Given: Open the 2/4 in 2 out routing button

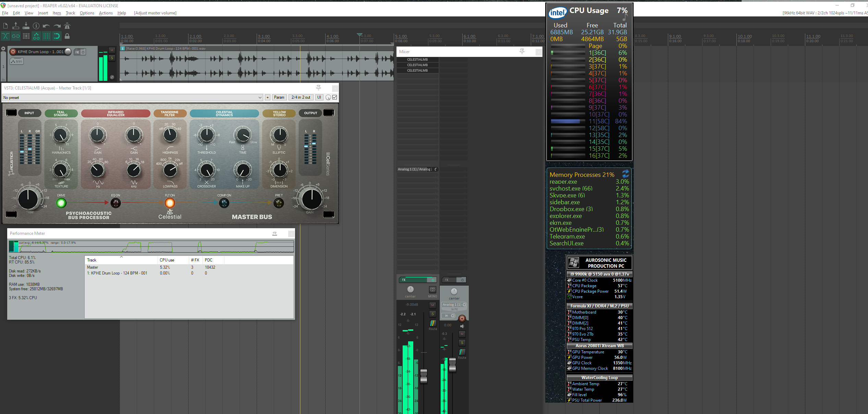Looking at the screenshot, I should pyautogui.click(x=301, y=98).
